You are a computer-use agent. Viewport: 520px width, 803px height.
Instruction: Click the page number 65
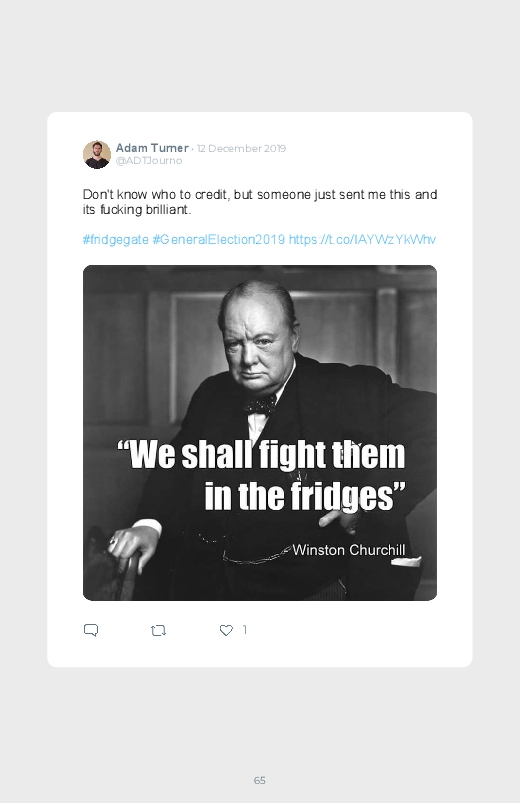pyautogui.click(x=260, y=780)
